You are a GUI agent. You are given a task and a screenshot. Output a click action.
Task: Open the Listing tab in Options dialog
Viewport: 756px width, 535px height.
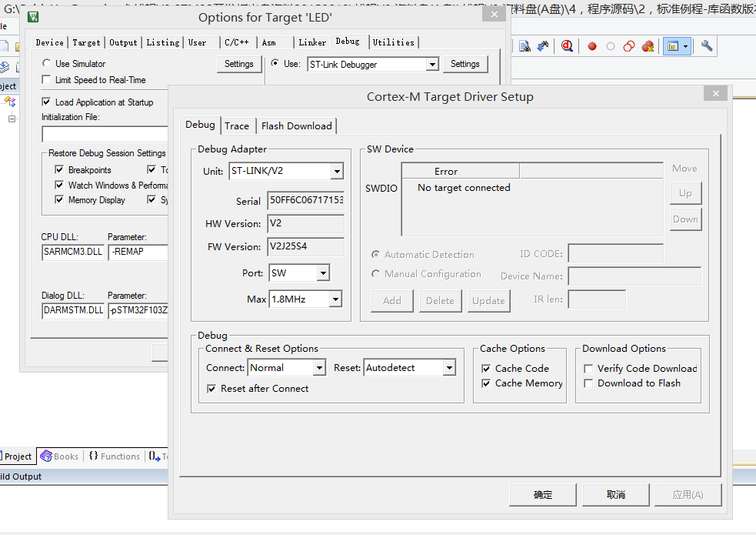pos(163,42)
